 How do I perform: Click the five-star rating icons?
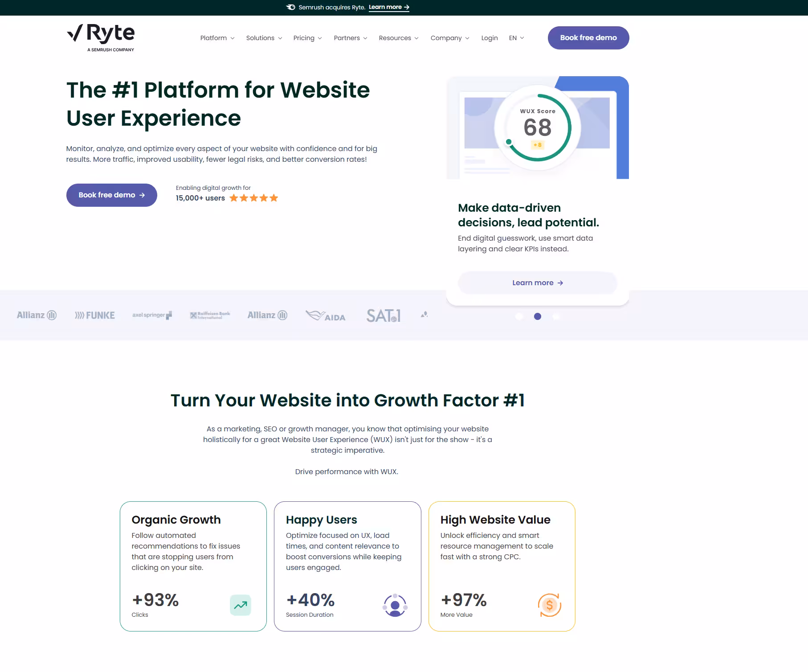(254, 198)
